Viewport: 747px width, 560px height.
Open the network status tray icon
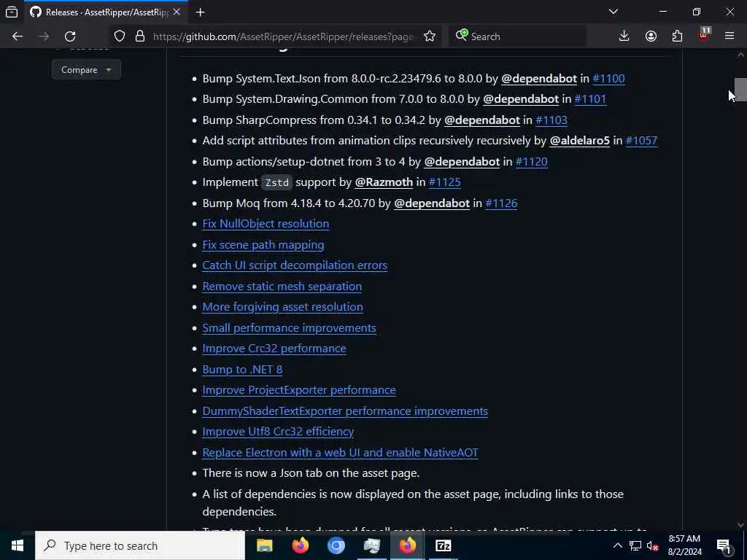(x=635, y=545)
